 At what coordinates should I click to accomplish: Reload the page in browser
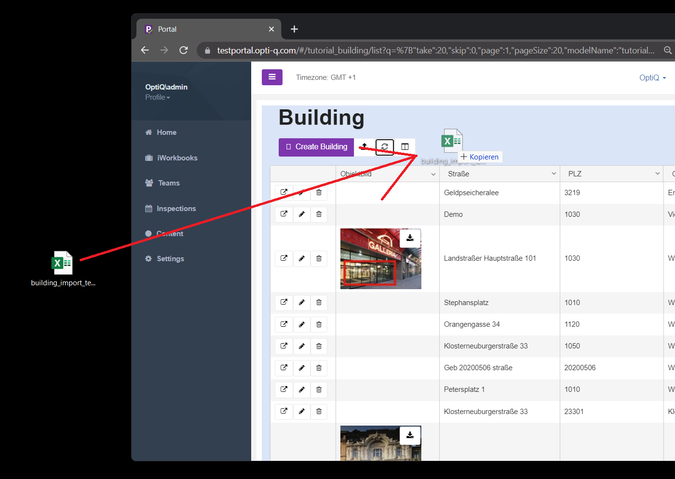pos(183,50)
